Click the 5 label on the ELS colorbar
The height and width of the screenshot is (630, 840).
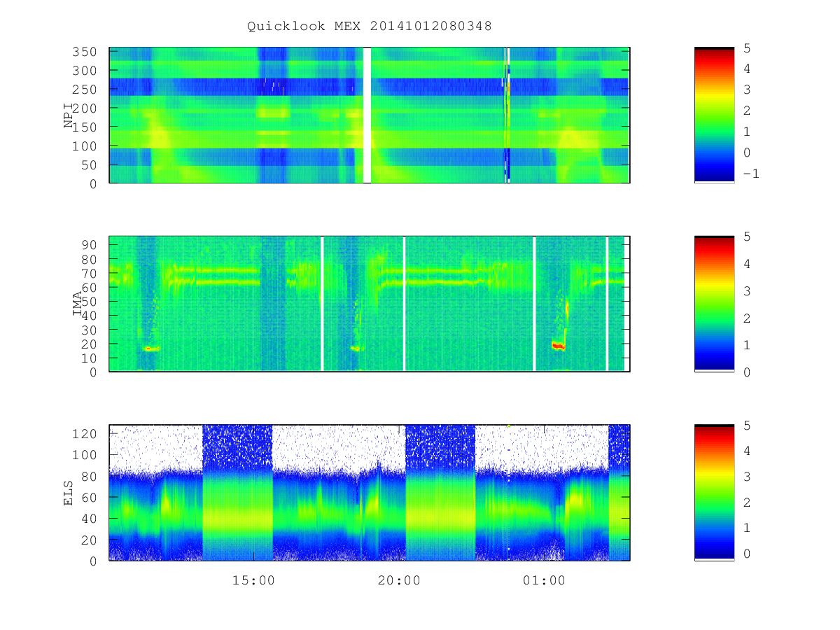745,425
